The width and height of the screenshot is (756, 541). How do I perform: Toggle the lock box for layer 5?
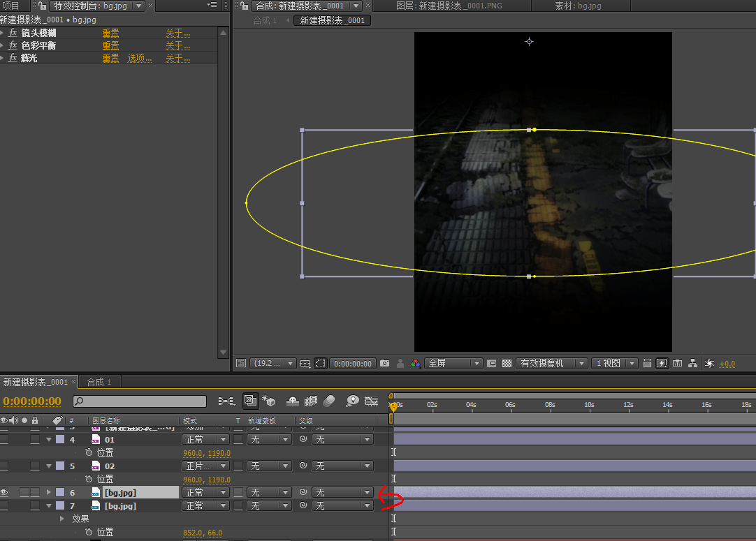[35, 466]
